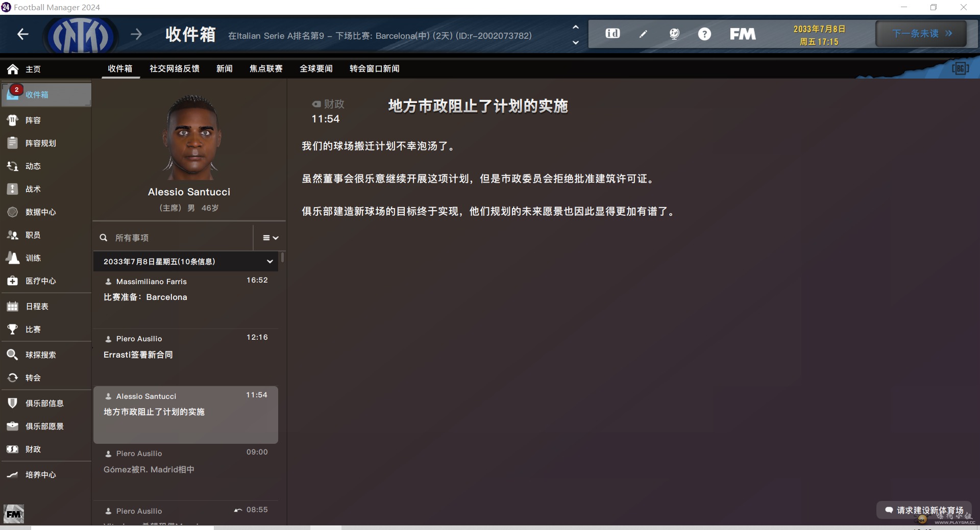980x530 pixels.
Task: Click the forward arrow navigation icon
Action: coord(136,34)
